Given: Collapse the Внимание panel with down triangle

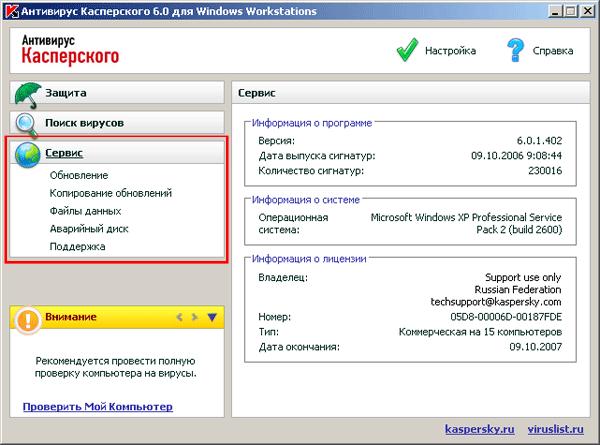Looking at the screenshot, I should (x=212, y=317).
